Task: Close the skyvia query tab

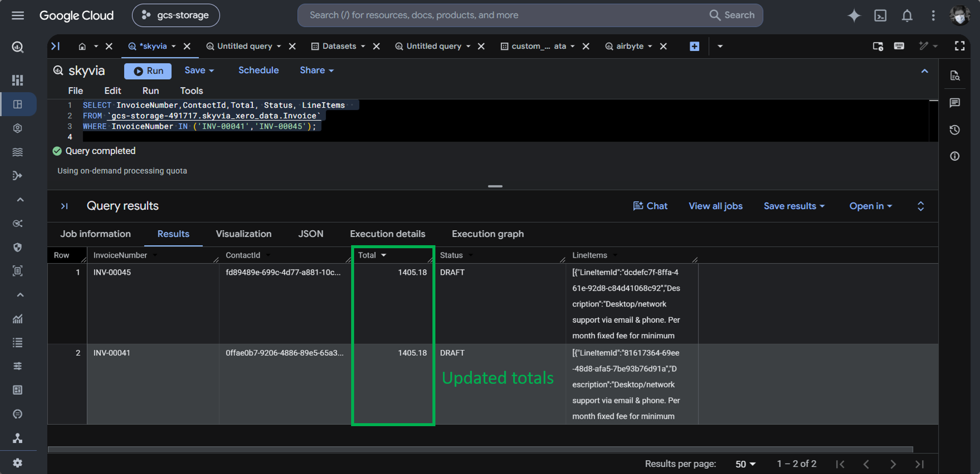Action: tap(187, 46)
